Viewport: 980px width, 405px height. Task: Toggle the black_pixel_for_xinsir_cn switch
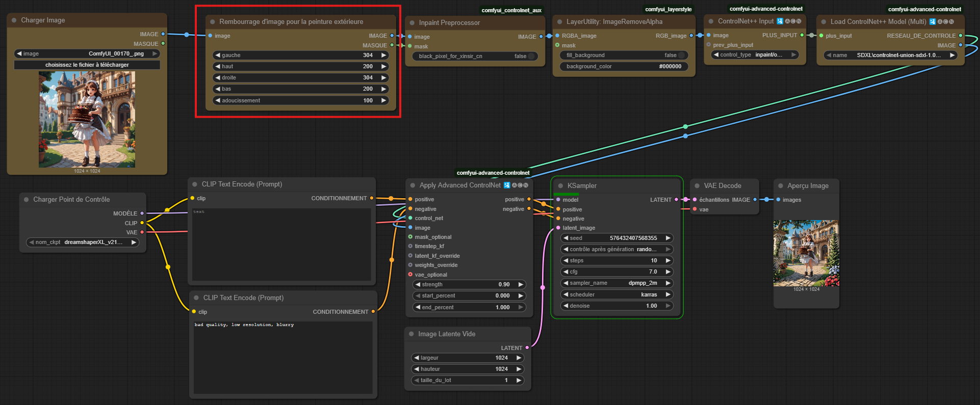[531, 56]
